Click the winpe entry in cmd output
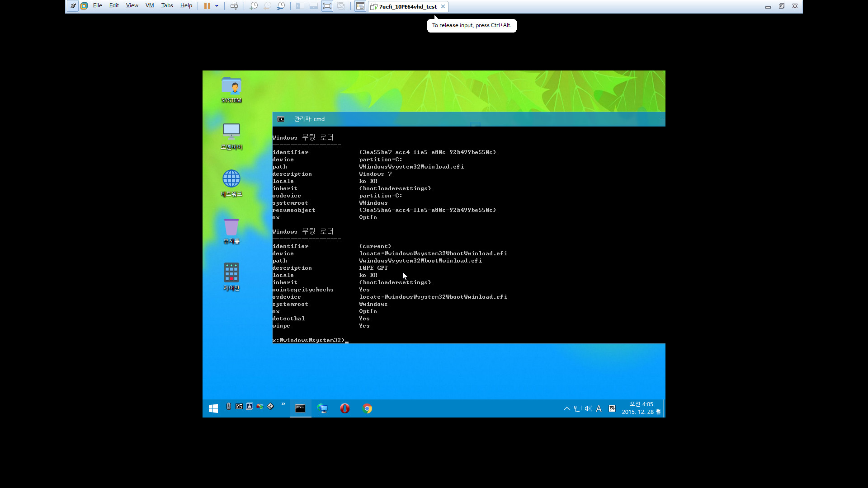 point(281,326)
